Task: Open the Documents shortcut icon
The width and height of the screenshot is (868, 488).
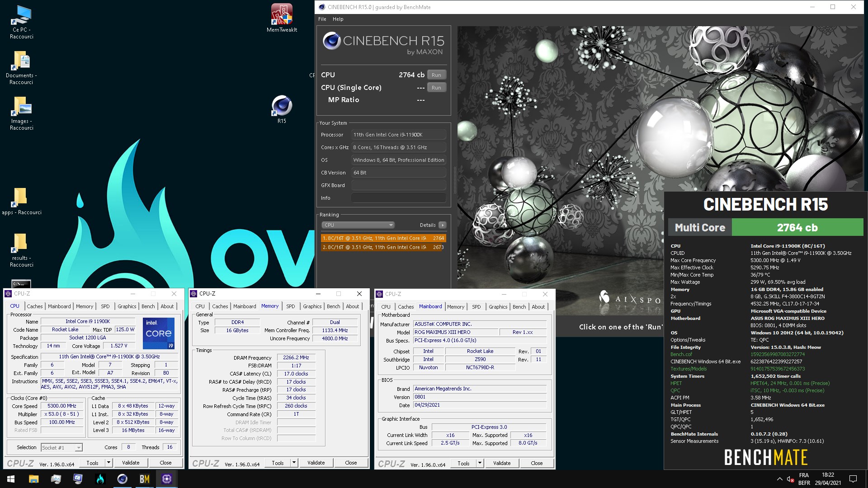Action: [x=21, y=67]
